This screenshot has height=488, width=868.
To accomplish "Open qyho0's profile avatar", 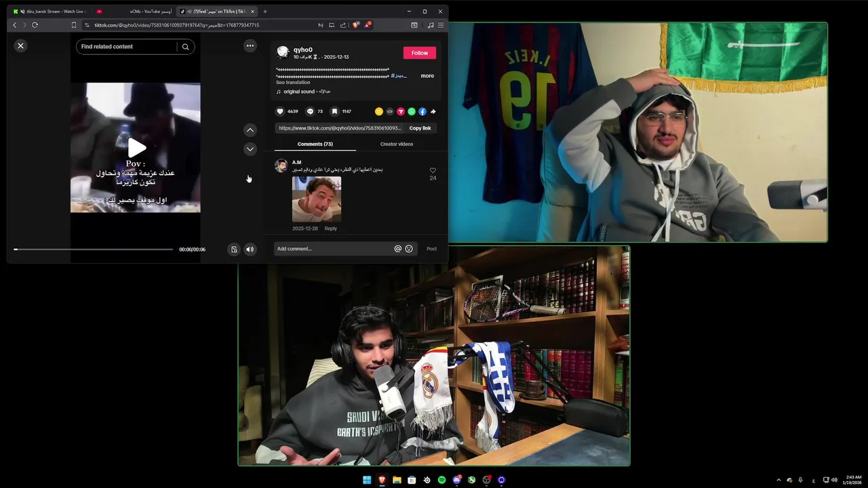I will (x=283, y=52).
